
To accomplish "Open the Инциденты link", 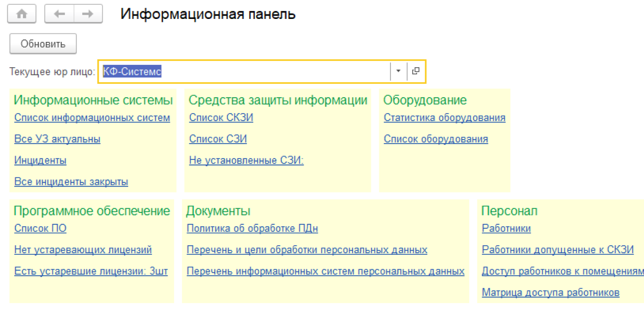I will pyautogui.click(x=40, y=160).
